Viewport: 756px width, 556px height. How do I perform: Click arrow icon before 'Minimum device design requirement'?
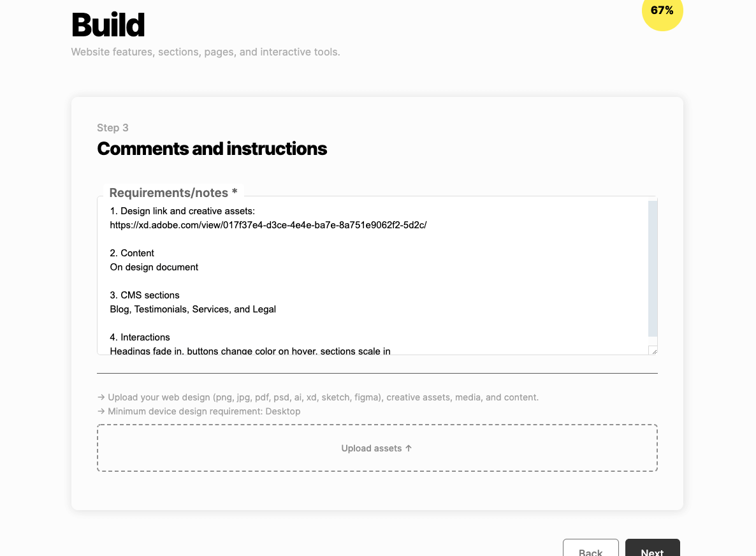click(101, 411)
